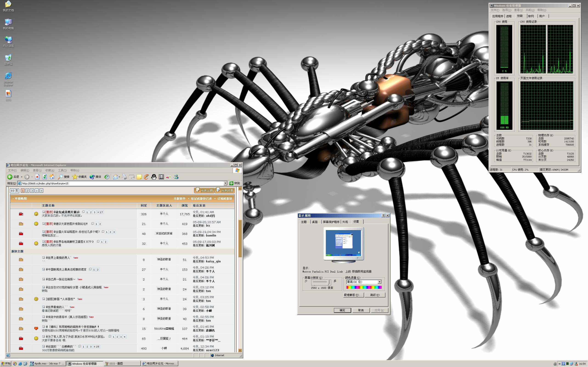Expand the address bar URL dropdown
Screen dimensions: 588x367
point(225,183)
